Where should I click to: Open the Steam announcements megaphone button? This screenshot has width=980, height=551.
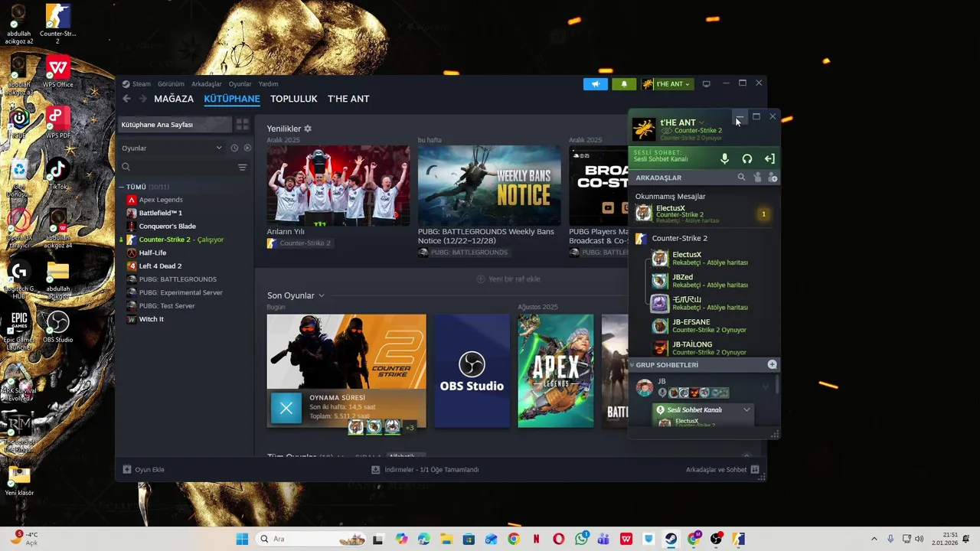(x=595, y=84)
